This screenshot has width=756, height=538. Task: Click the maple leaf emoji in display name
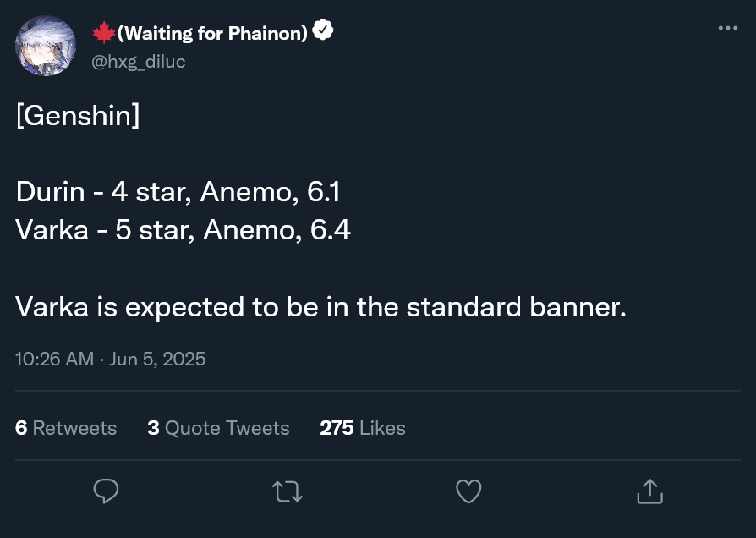103,33
